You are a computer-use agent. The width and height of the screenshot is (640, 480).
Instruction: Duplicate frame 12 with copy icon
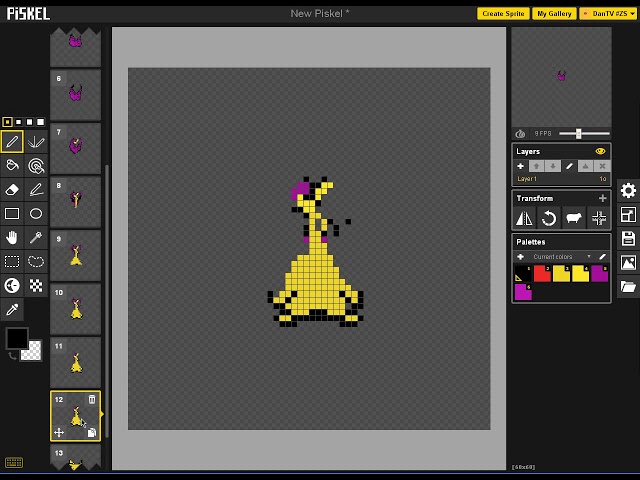(92, 433)
